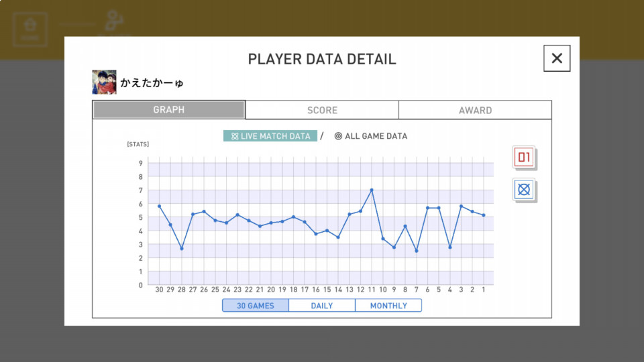
Task: Select the most recent game 1 data point
Action: (484, 215)
